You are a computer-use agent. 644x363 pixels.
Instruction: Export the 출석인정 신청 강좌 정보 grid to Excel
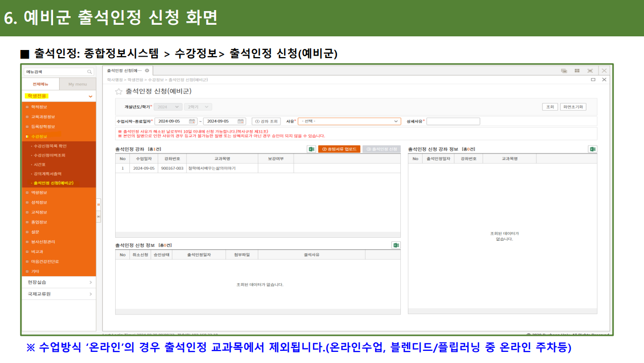592,149
